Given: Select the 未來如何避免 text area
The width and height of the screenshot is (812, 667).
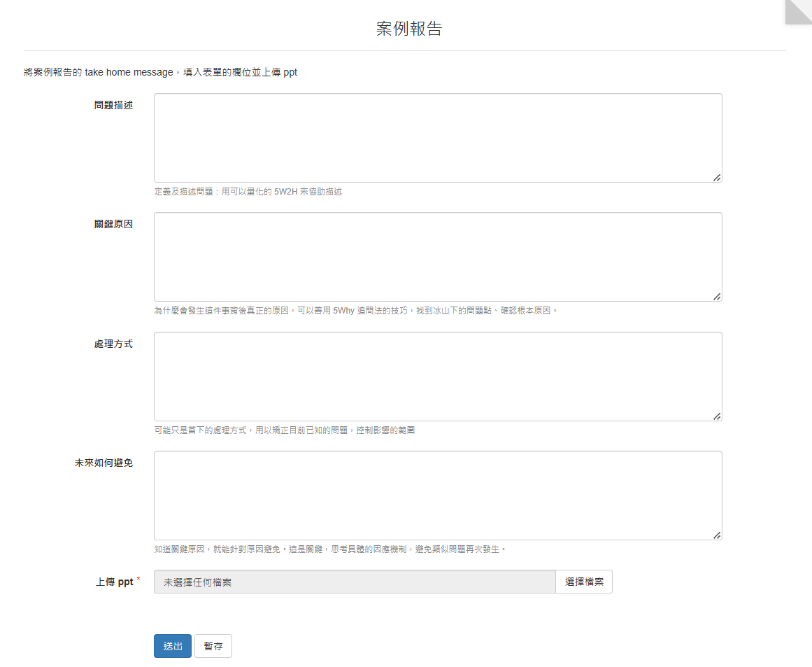Looking at the screenshot, I should [x=438, y=496].
